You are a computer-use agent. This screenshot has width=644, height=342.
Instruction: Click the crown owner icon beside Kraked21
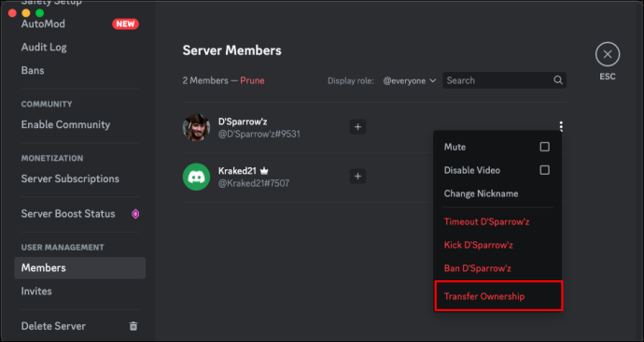pyautogui.click(x=264, y=171)
